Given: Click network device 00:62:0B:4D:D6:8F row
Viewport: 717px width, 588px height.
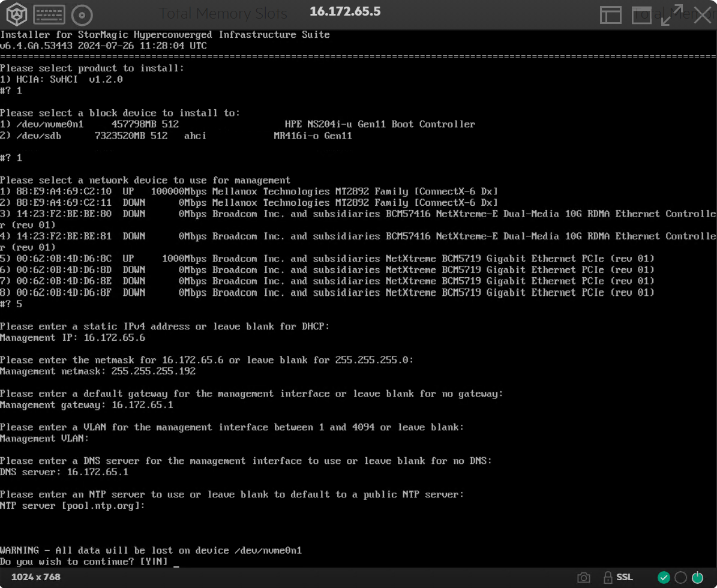Looking at the screenshot, I should [328, 292].
